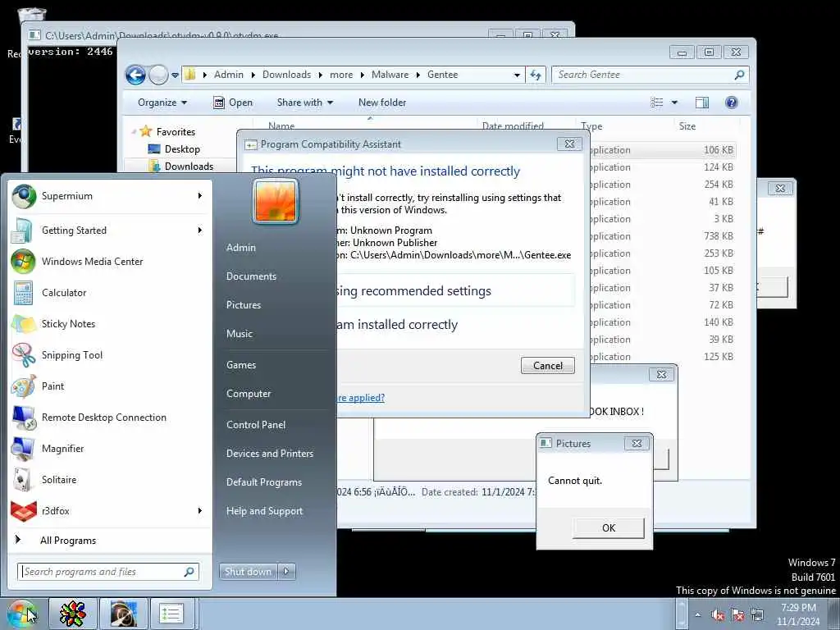
Task: Open the list-style taskbar application
Action: pyautogui.click(x=171, y=614)
